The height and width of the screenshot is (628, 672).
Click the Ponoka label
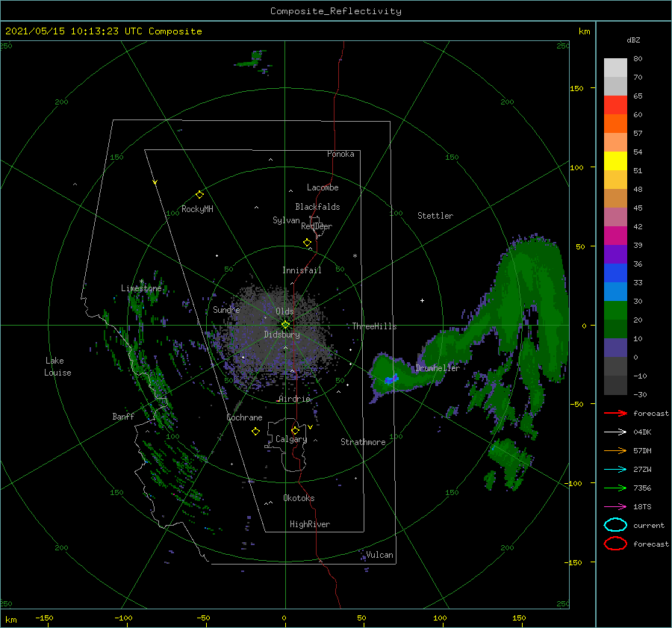(340, 155)
